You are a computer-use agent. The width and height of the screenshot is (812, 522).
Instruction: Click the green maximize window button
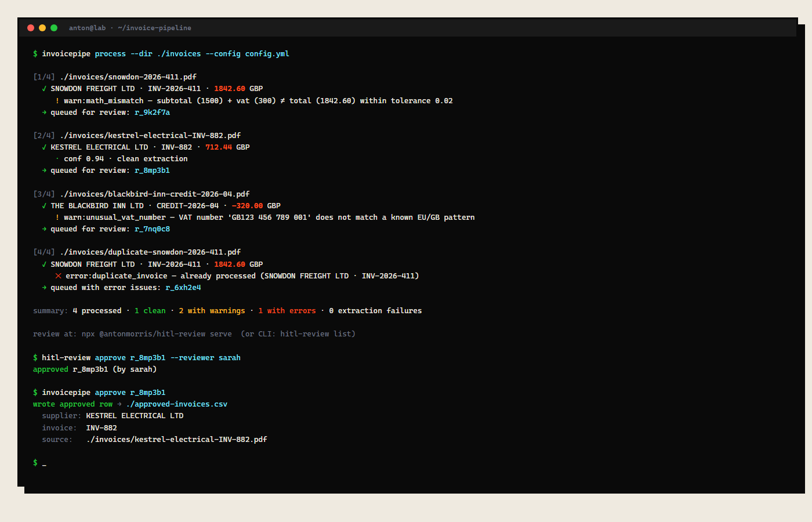[54, 28]
